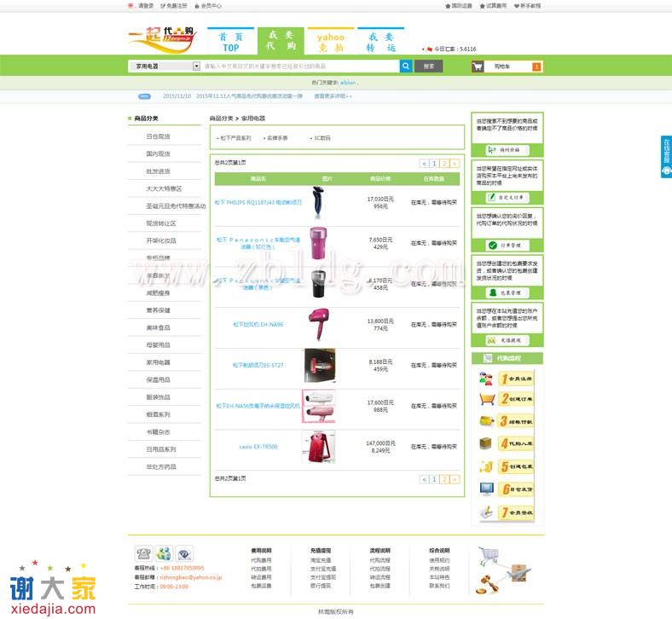Open the 家用电器 category dropdown

coord(197,66)
